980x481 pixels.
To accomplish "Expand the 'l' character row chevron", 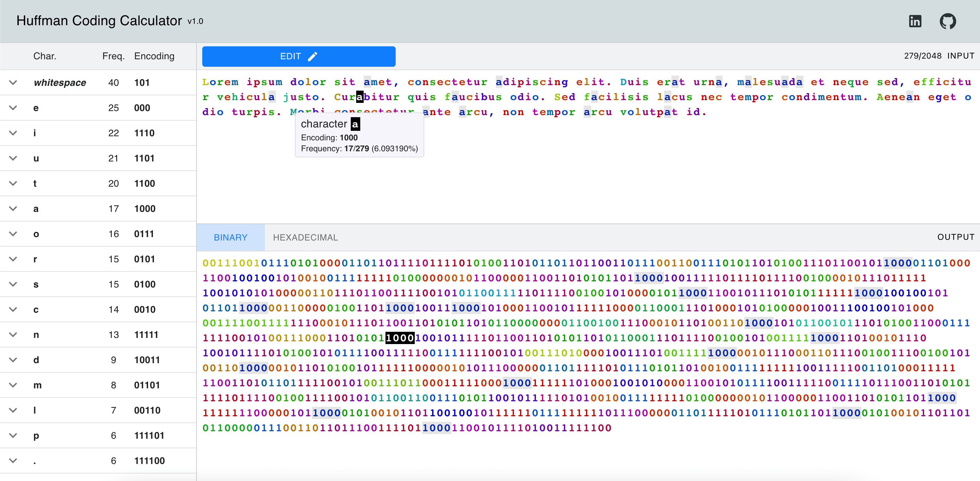I will pos(13,410).
